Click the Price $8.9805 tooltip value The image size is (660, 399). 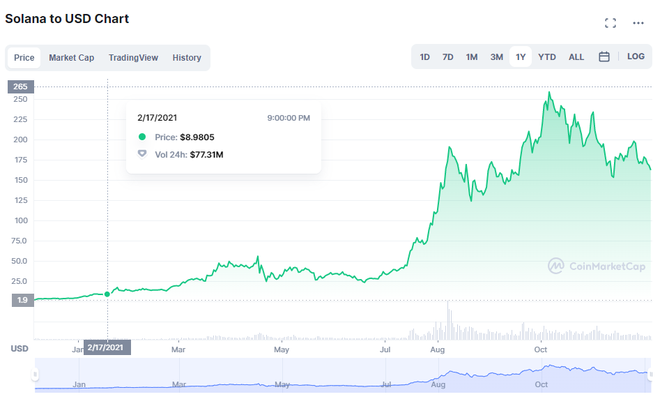[197, 137]
